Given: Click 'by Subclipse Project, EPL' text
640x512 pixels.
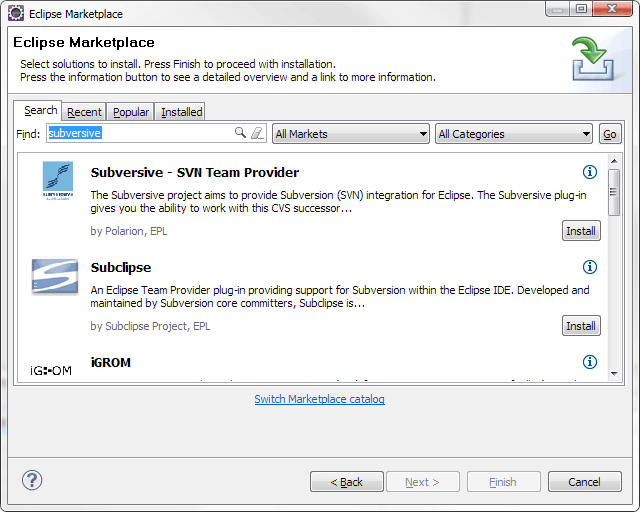Looking at the screenshot, I should [150, 326].
